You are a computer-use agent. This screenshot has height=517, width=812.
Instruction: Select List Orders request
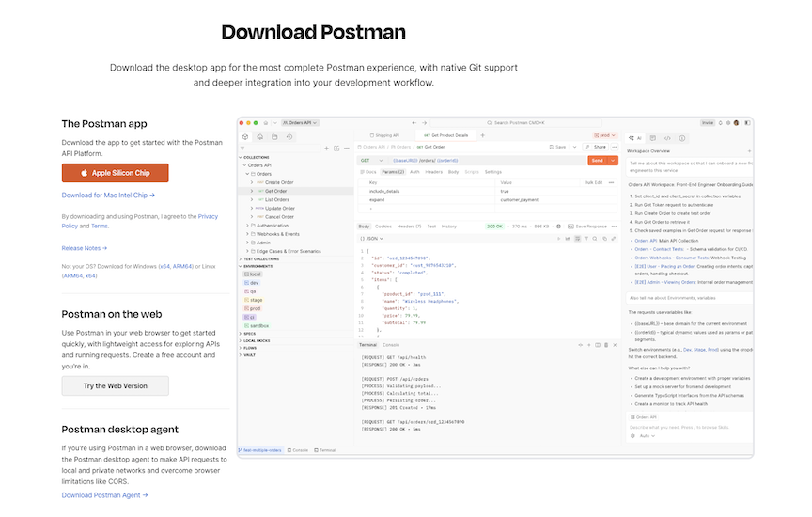click(276, 199)
